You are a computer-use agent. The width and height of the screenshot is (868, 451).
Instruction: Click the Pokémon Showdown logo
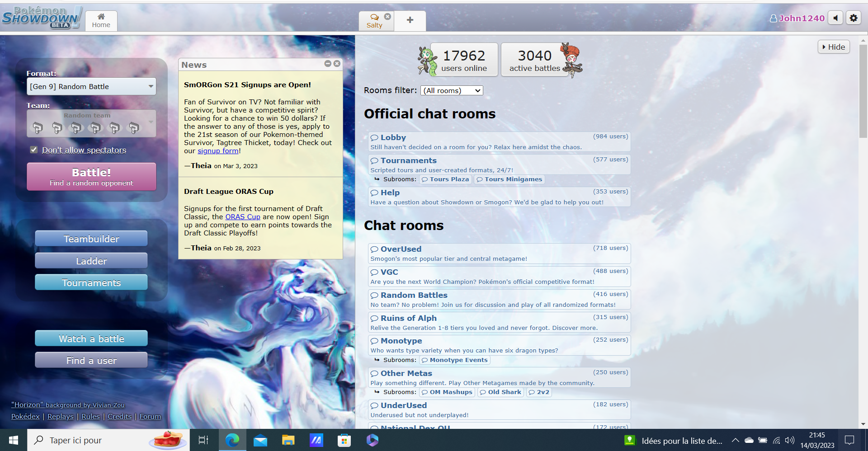pyautogui.click(x=42, y=18)
